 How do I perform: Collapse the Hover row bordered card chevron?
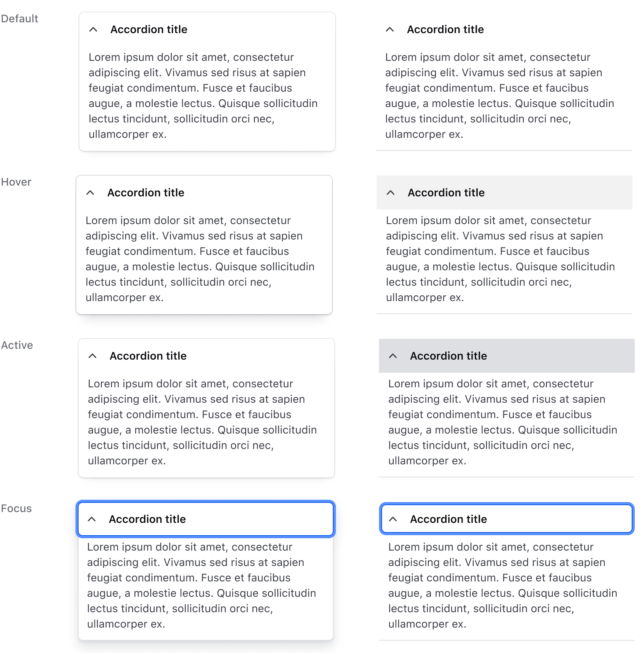pyautogui.click(x=90, y=193)
